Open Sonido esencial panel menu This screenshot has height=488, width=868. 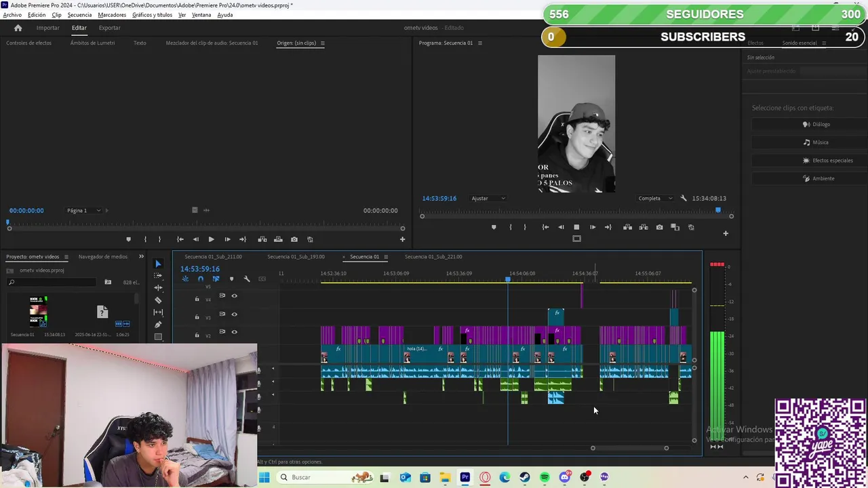[x=824, y=43]
